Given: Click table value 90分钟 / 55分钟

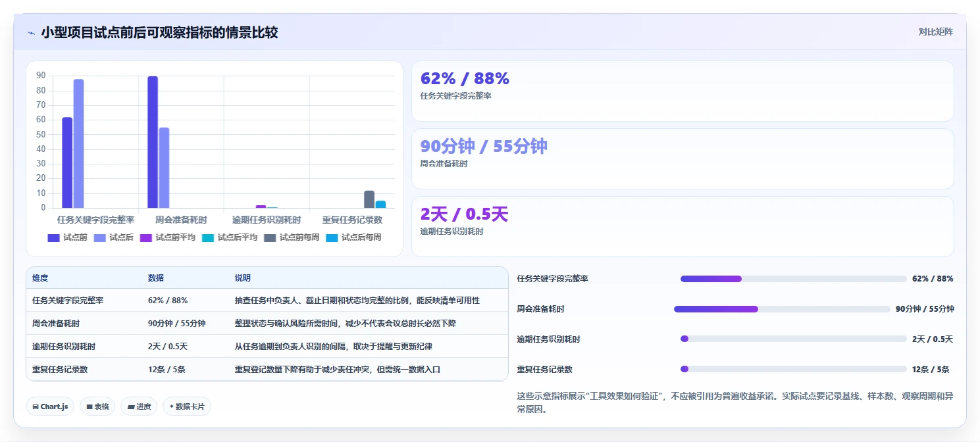Looking at the screenshot, I should point(176,323).
